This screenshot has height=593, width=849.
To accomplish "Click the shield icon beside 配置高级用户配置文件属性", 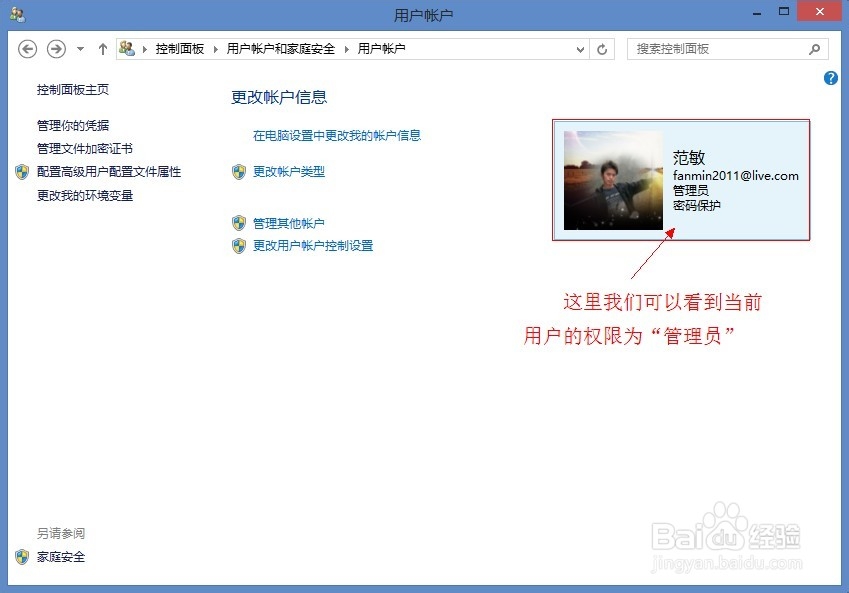I will point(22,171).
